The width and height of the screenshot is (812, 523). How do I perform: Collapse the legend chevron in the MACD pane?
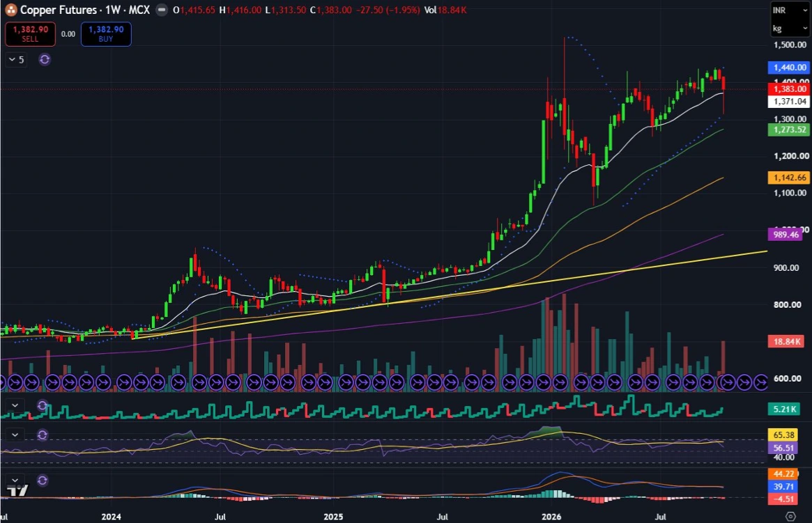coord(15,480)
